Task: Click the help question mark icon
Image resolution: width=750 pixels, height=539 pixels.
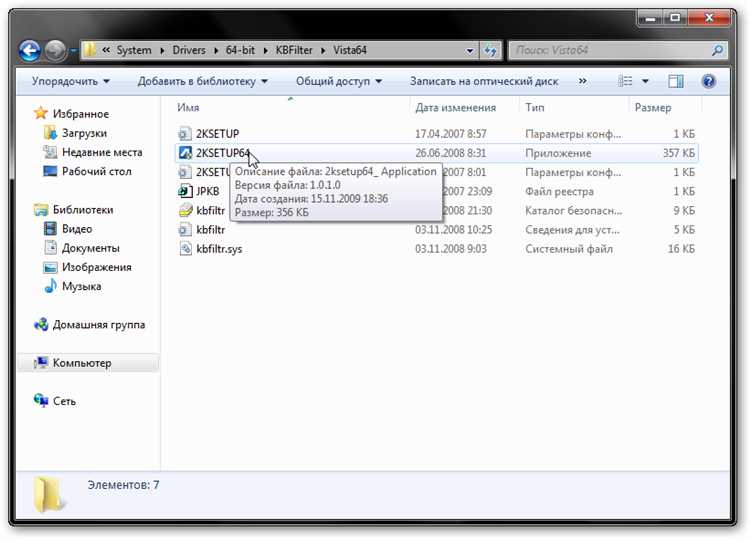Action: tap(708, 81)
